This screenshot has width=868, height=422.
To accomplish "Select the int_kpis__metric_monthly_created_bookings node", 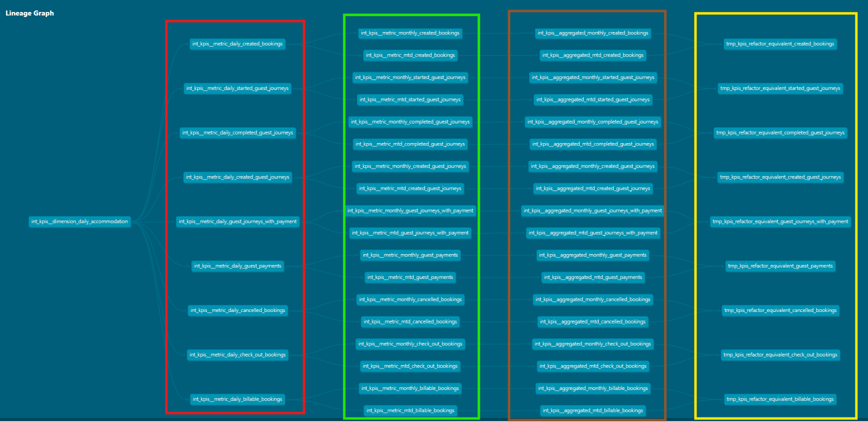I will tap(410, 33).
